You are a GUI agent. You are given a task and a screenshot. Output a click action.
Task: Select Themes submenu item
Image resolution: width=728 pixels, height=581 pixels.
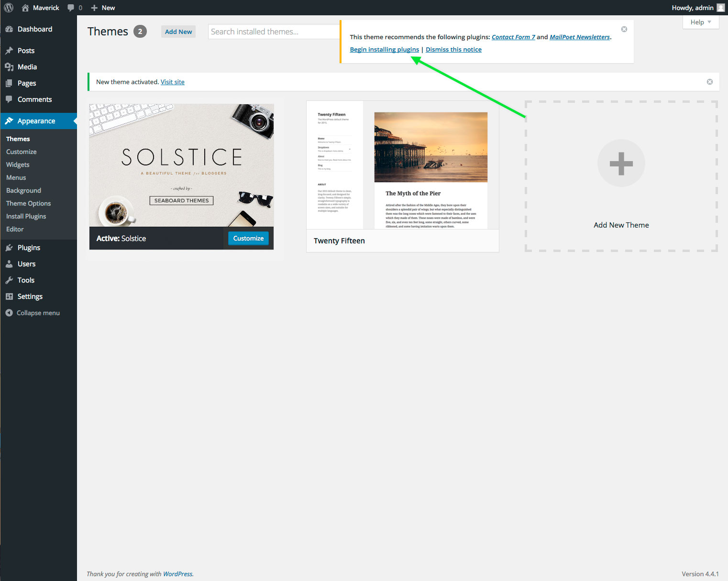pyautogui.click(x=18, y=139)
